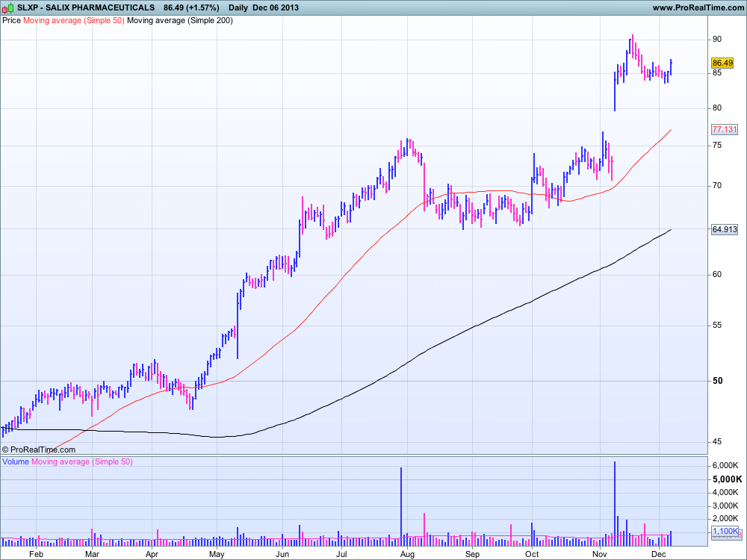Open the www.ProRealTime.com link

(x=698, y=7)
